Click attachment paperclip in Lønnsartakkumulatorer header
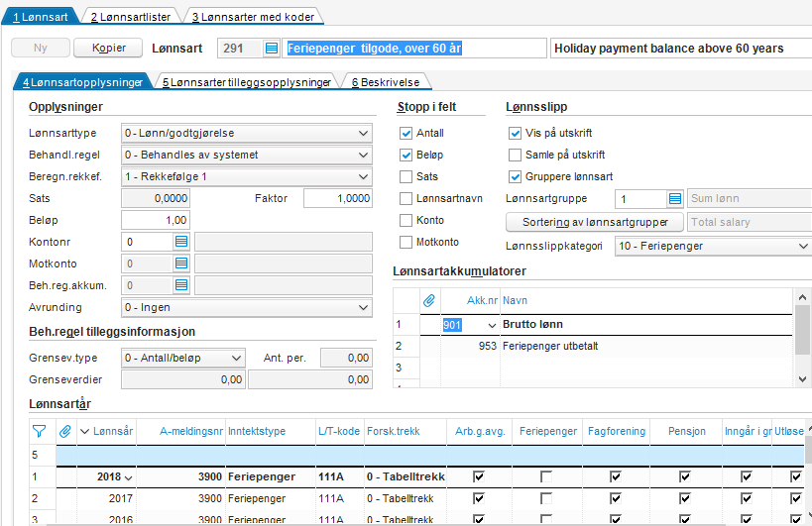 tap(429, 299)
